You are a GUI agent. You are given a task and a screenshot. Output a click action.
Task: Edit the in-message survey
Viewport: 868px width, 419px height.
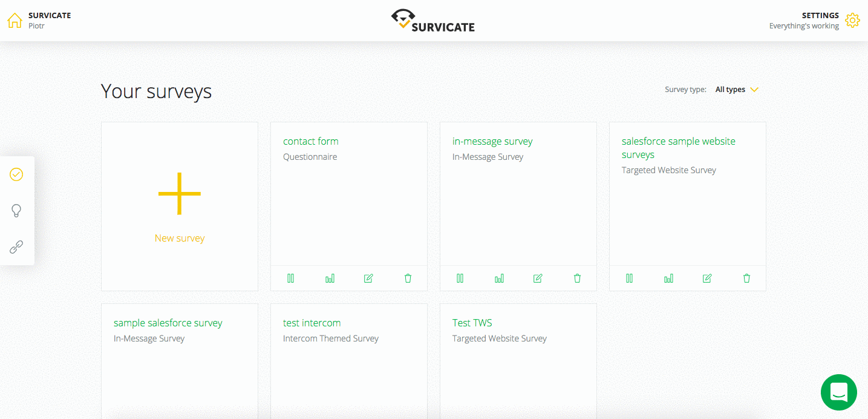tap(538, 279)
